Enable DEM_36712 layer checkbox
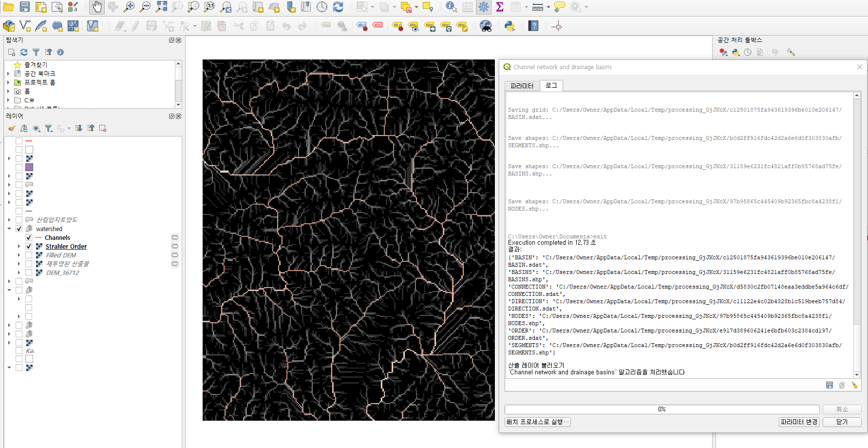This screenshot has width=868, height=448. pos(29,273)
